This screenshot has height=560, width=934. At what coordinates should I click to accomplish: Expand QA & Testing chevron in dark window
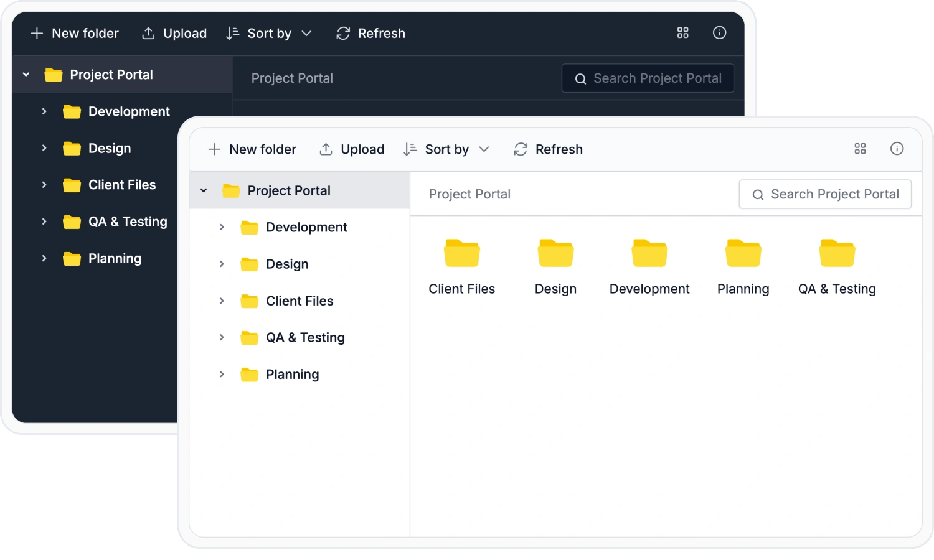(x=44, y=222)
